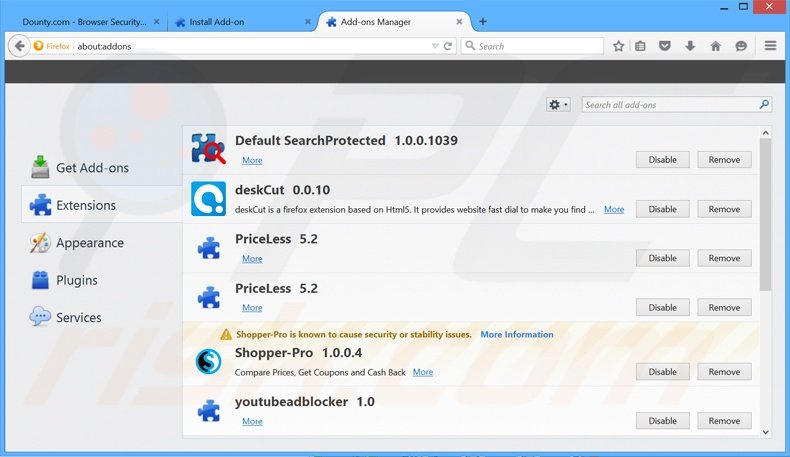Remove the Shopper-Pro extension
This screenshot has height=457, width=790.
point(725,372)
